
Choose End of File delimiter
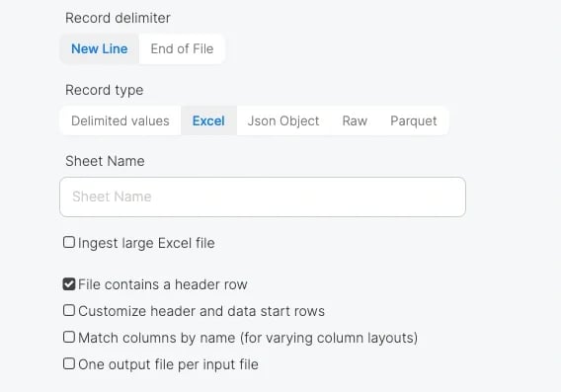coord(182,49)
